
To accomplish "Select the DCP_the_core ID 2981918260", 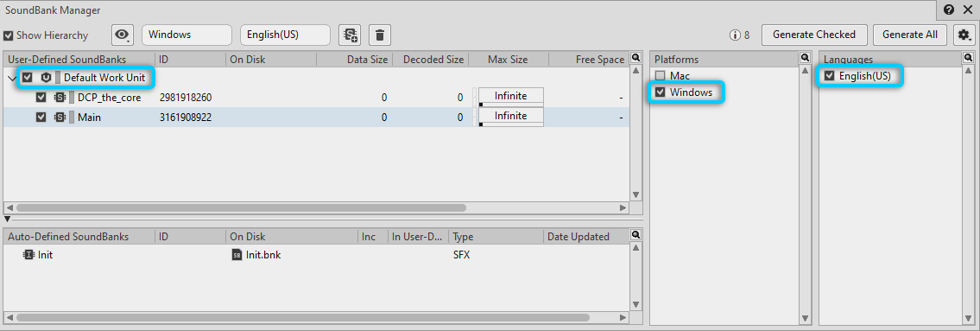I will click(186, 98).
